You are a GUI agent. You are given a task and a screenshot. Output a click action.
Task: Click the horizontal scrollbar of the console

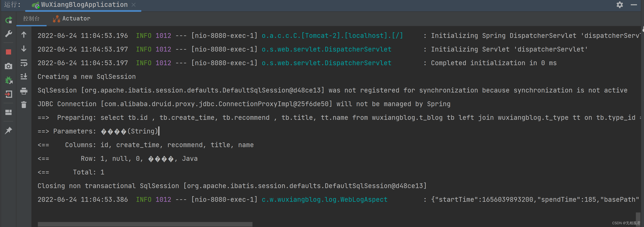pyautogui.click(x=145, y=224)
